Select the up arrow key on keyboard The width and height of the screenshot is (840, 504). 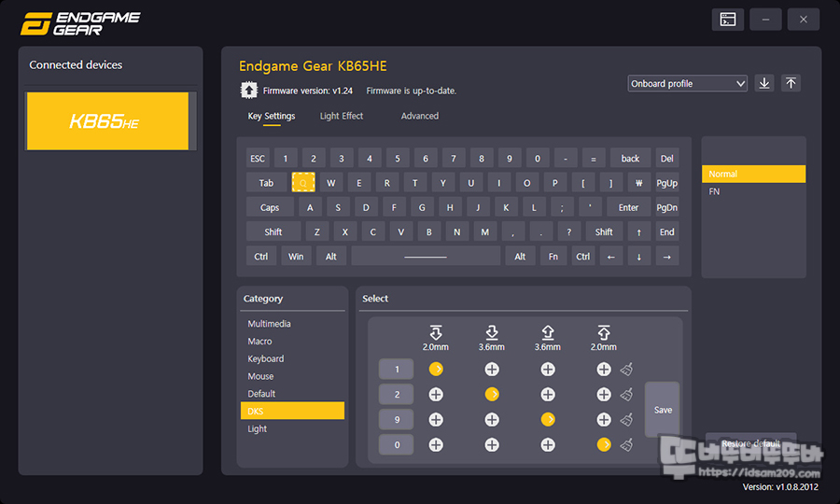(639, 231)
